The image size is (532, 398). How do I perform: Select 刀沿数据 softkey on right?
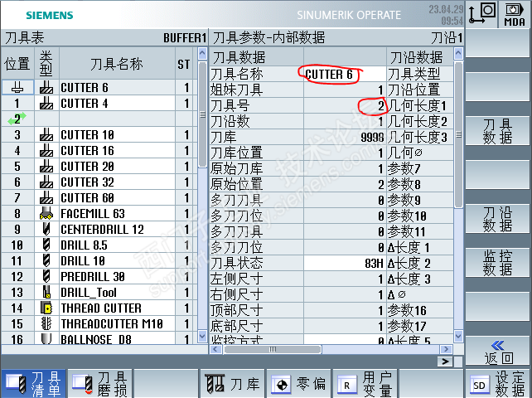[x=497, y=219]
